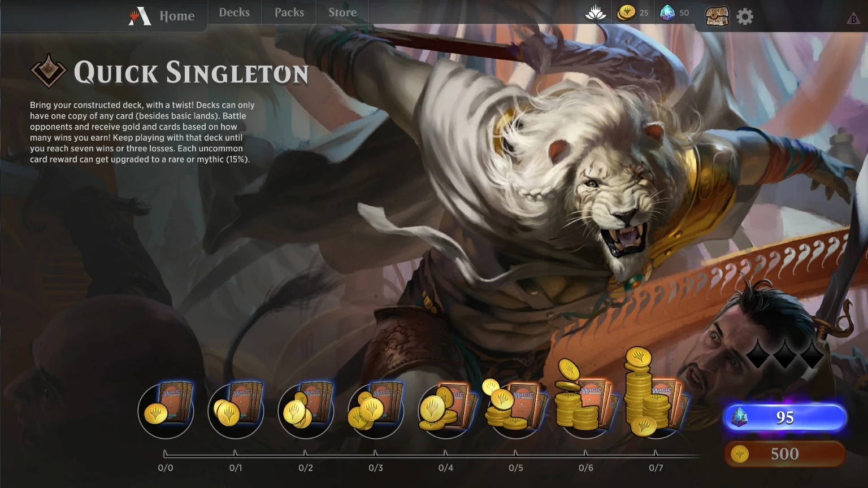Open the treasure chest rewards icon

(717, 16)
